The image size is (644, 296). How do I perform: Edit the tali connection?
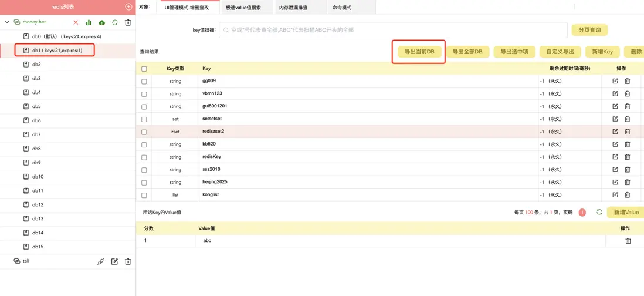coord(115,261)
